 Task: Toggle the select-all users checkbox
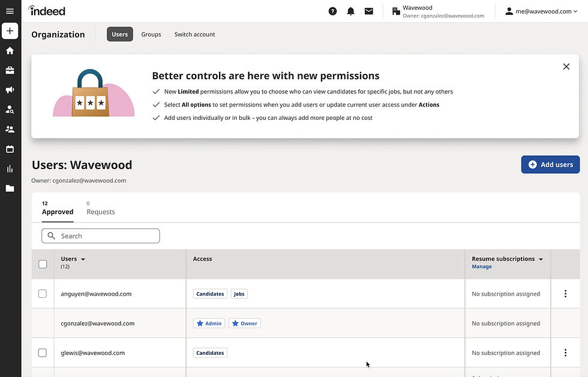tap(43, 264)
